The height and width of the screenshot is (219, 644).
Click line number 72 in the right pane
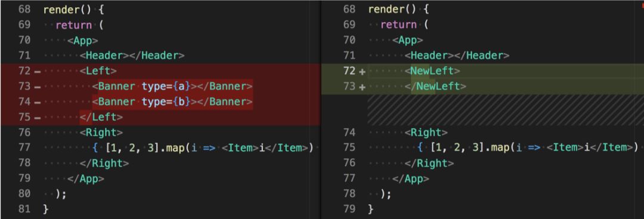tap(349, 71)
